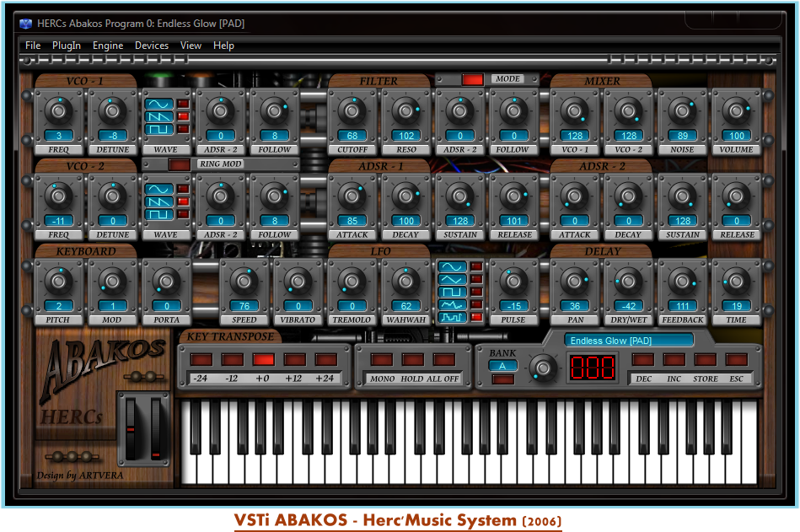800x532 pixels.
Task: Pick the LFO sine waveform icon
Action: point(451,267)
